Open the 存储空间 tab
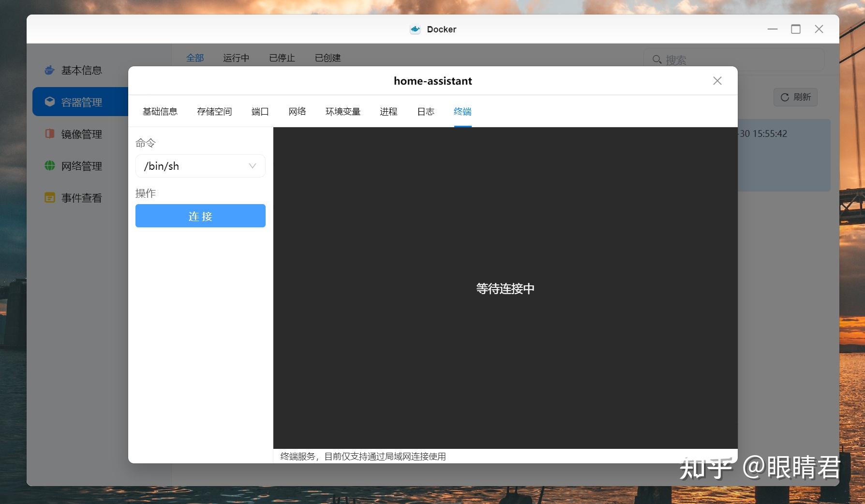 (x=214, y=111)
